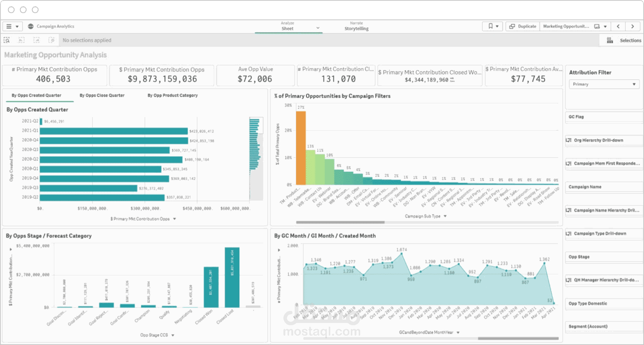Click Campaign Mem First Responder drill icon
The image size is (644, 345).
tap(568, 164)
